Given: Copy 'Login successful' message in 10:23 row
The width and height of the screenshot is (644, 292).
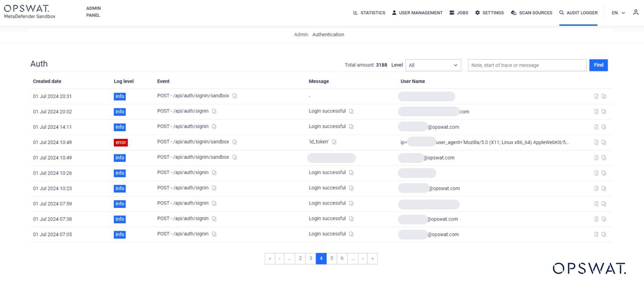Looking at the screenshot, I should (x=351, y=188).
